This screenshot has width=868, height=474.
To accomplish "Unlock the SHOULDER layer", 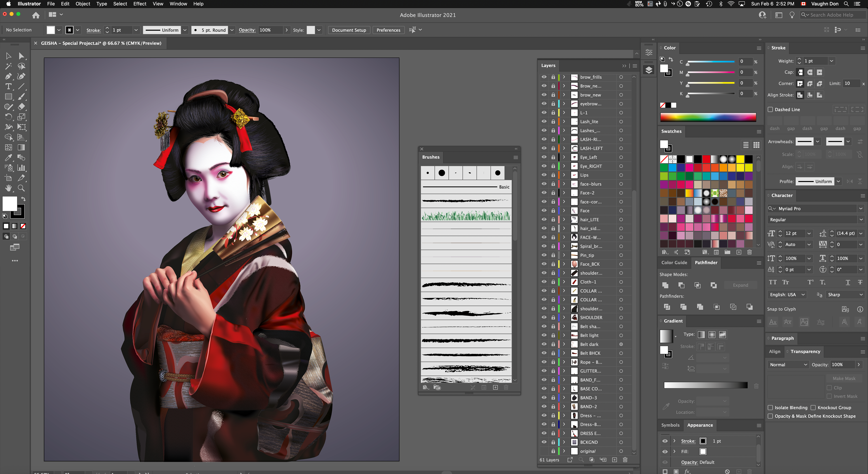I will 553,317.
